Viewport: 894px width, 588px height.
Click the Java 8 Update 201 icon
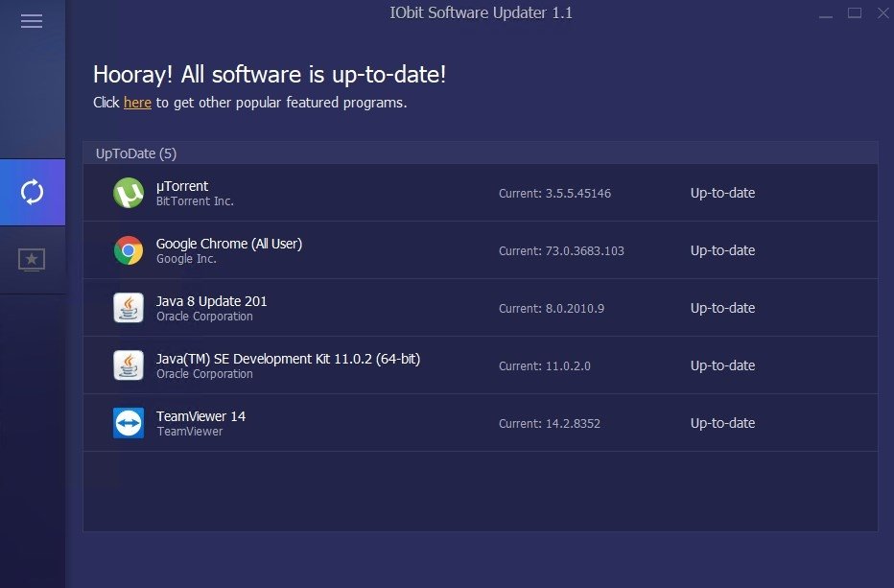tap(129, 308)
